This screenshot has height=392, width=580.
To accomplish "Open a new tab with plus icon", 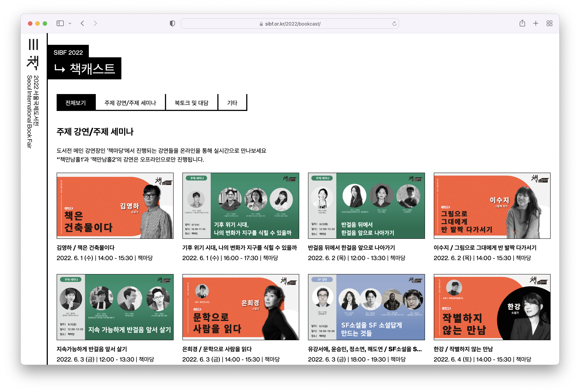I will (535, 24).
